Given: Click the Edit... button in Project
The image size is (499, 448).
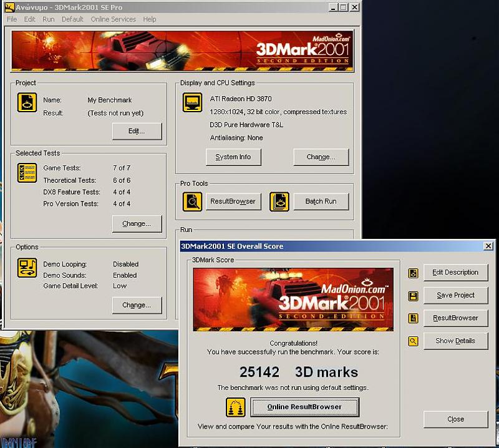Looking at the screenshot, I should (137, 131).
